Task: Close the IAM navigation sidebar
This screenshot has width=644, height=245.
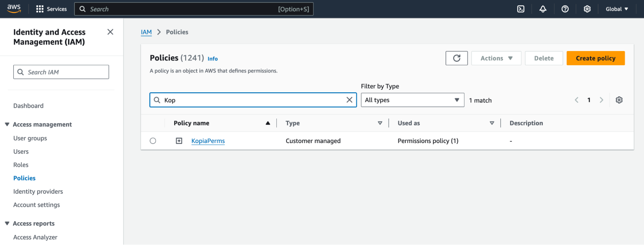Action: pos(110,32)
